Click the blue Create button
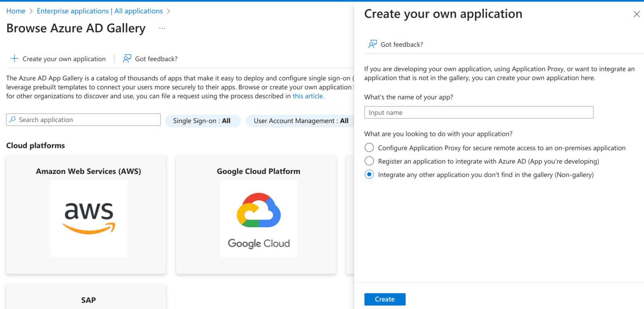 click(x=385, y=299)
